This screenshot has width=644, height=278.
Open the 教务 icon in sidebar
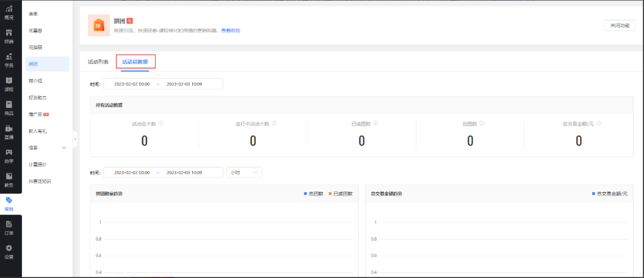coord(9,176)
